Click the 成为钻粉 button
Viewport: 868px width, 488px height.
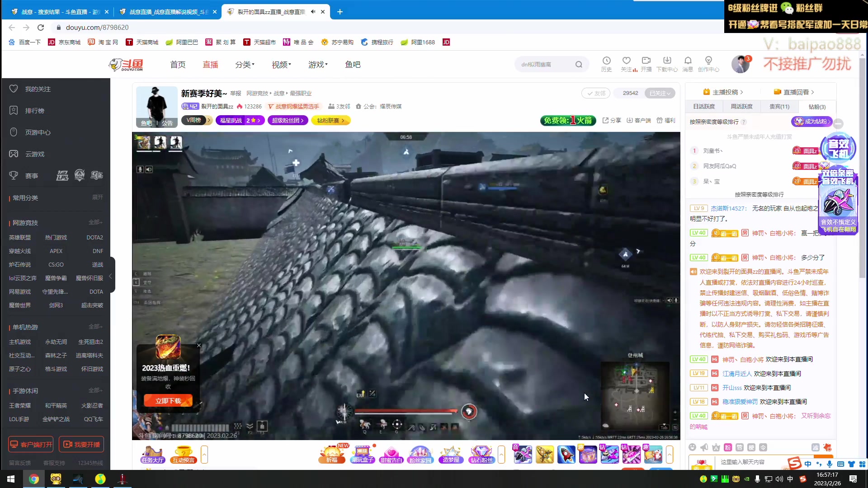pyautogui.click(x=812, y=122)
